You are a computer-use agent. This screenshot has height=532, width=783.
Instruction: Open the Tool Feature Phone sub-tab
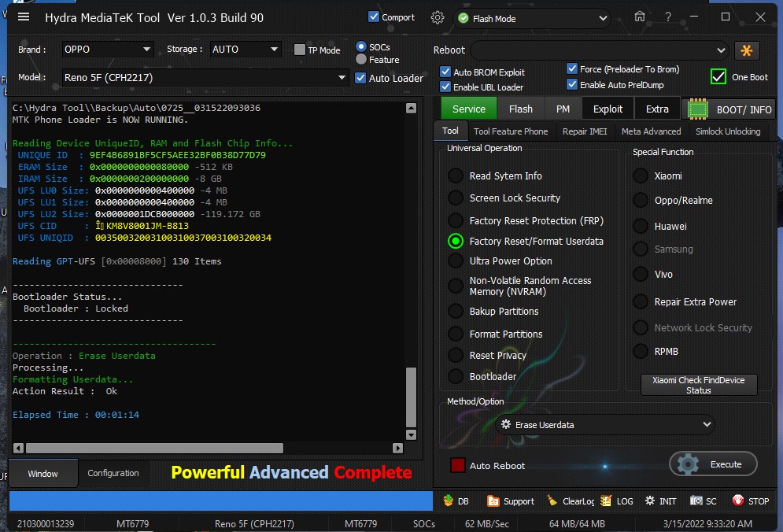coord(511,131)
